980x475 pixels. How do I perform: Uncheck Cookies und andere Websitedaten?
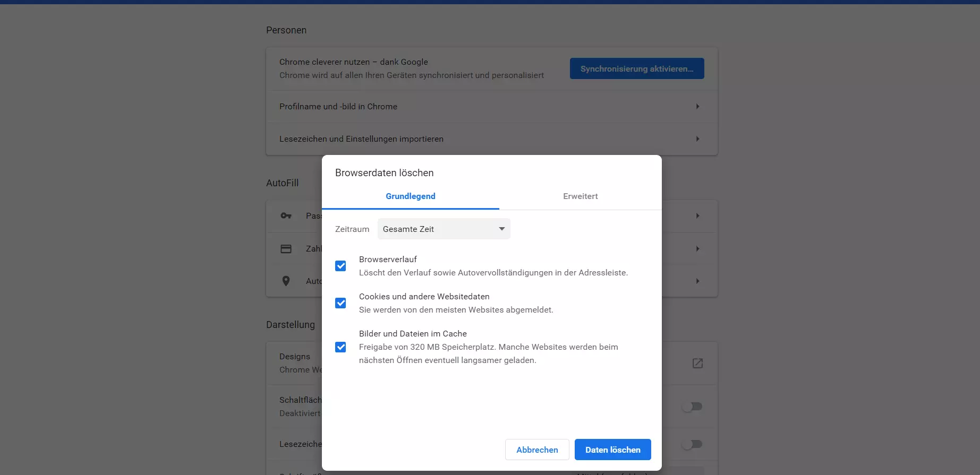[340, 303]
